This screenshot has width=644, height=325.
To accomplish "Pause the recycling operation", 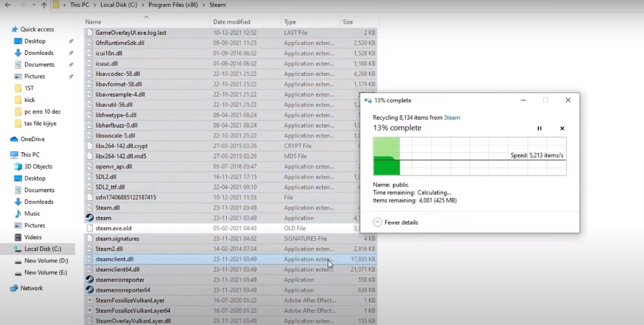I will 539,128.
